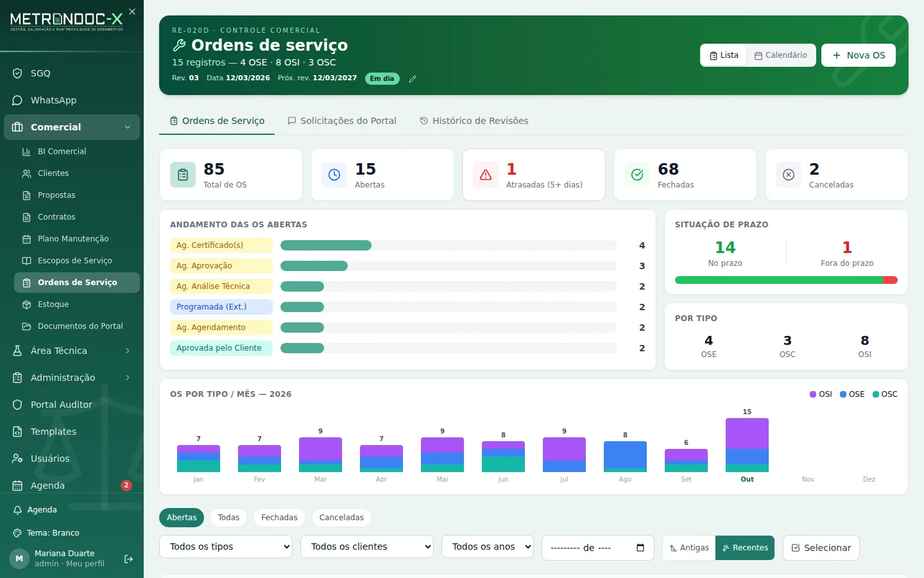The height and width of the screenshot is (578, 924).
Task: Filter the list to Fechadas orders
Action: click(x=279, y=518)
